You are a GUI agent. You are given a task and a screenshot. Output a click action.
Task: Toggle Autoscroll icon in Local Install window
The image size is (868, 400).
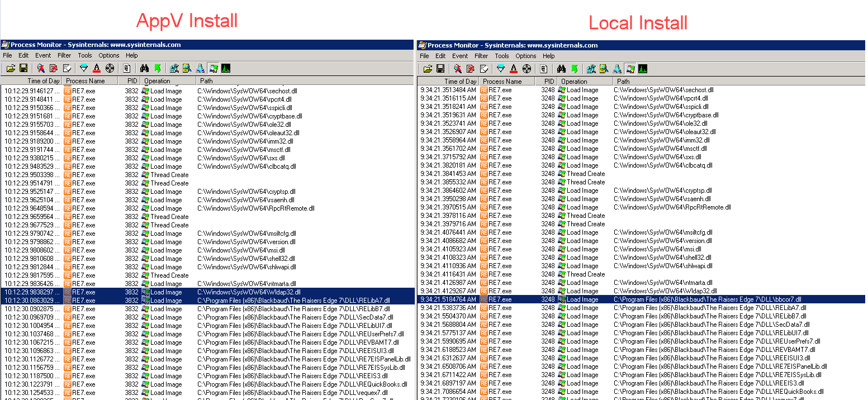click(470, 69)
